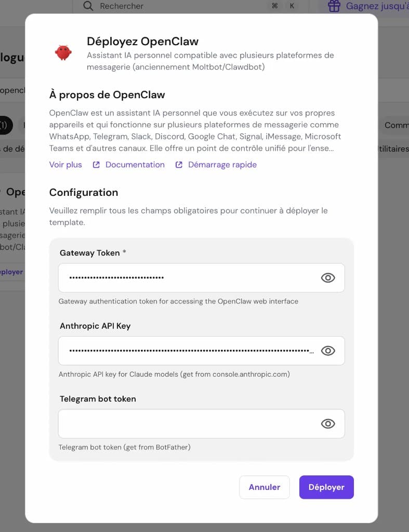Reveal the Gateway Token with the eye toggle
This screenshot has width=409, height=532.
point(328,277)
